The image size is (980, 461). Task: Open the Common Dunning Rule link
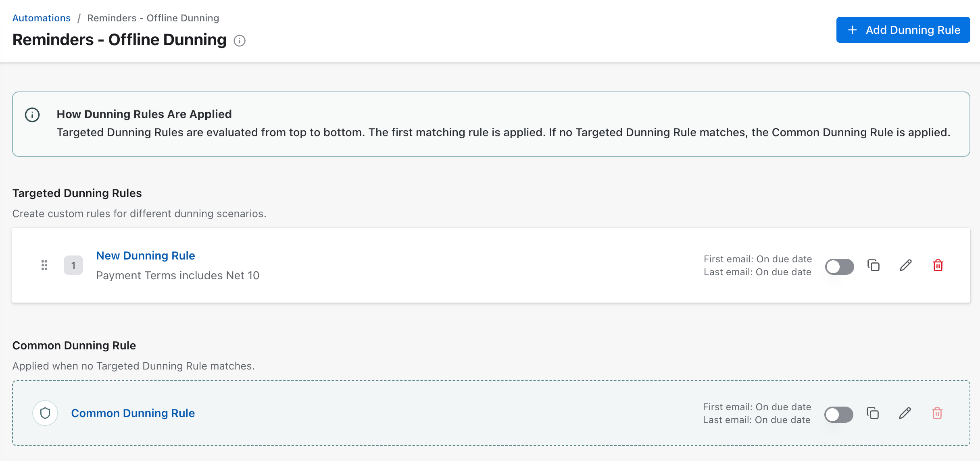(133, 413)
